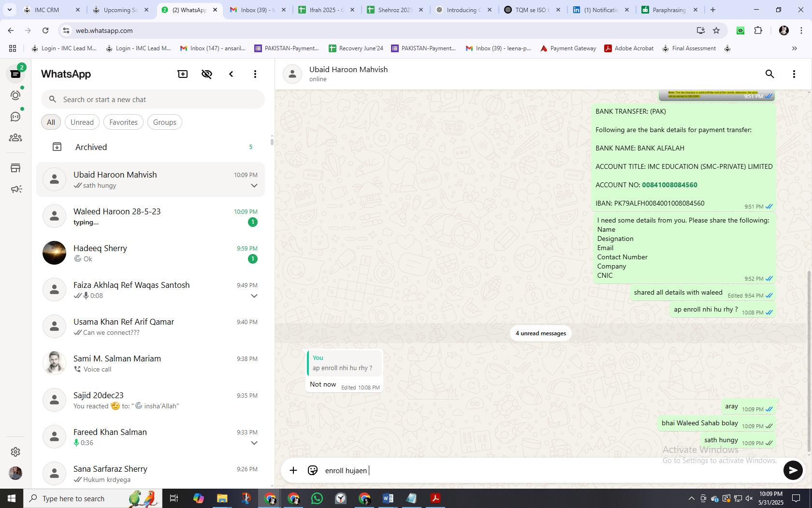812x508 pixels.
Task: Click the message box with 'enroll hujaen'
Action: [551, 470]
